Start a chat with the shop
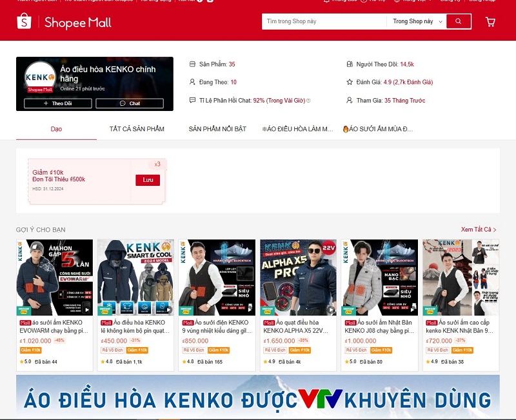 pyautogui.click(x=130, y=103)
